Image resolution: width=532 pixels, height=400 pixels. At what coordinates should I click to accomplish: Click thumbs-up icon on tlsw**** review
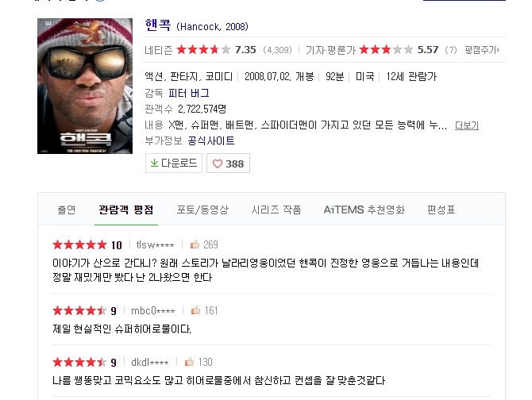(195, 244)
